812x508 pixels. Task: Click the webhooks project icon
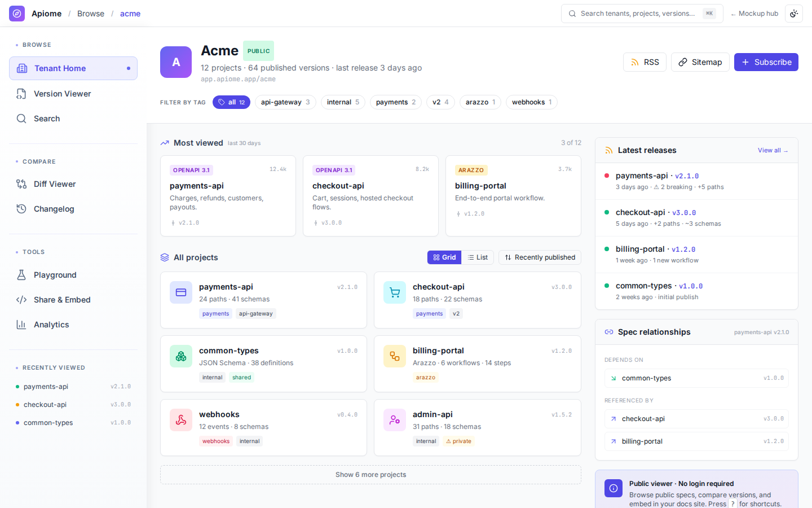pos(181,420)
